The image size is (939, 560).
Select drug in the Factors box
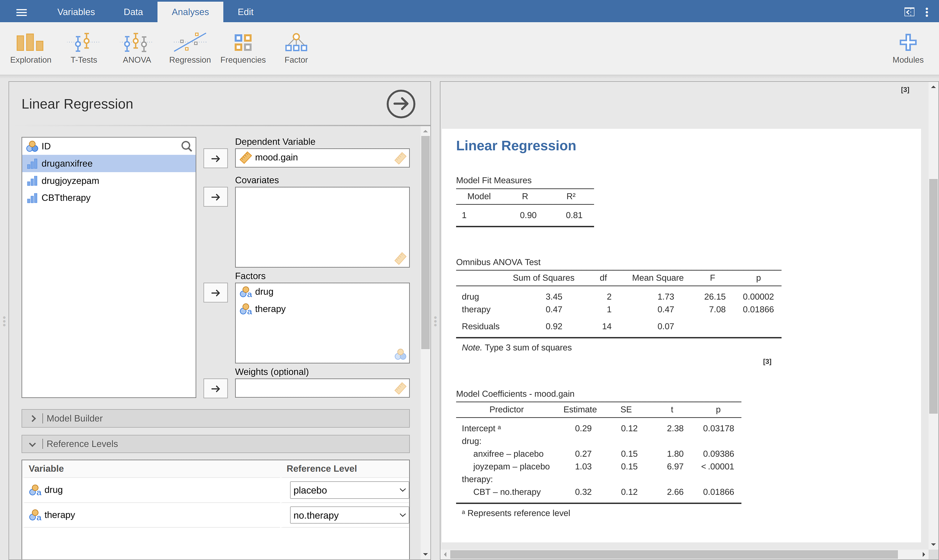[x=322, y=292]
